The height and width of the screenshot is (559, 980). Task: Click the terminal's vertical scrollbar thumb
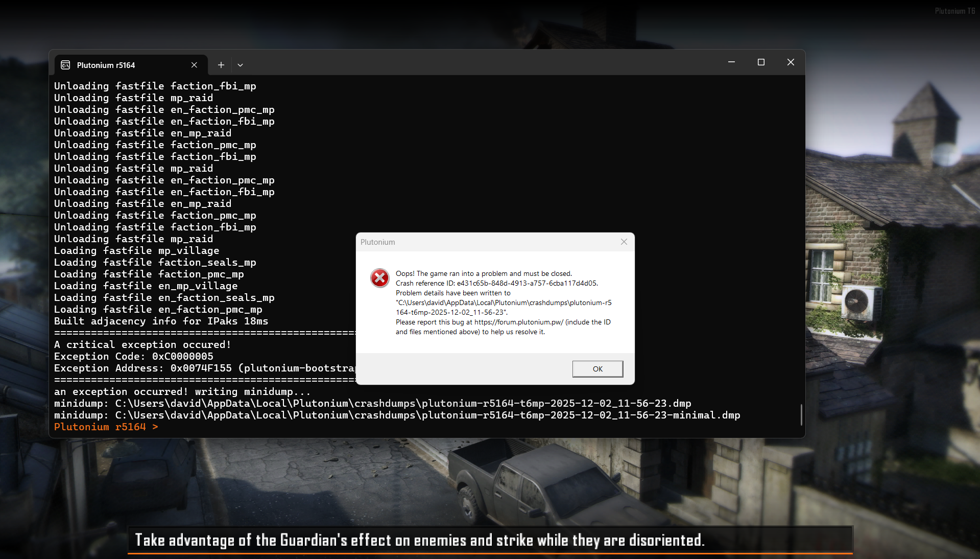point(801,414)
